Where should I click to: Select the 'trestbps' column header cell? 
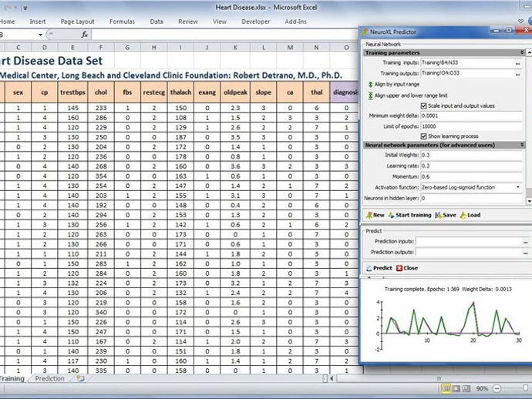click(x=72, y=92)
